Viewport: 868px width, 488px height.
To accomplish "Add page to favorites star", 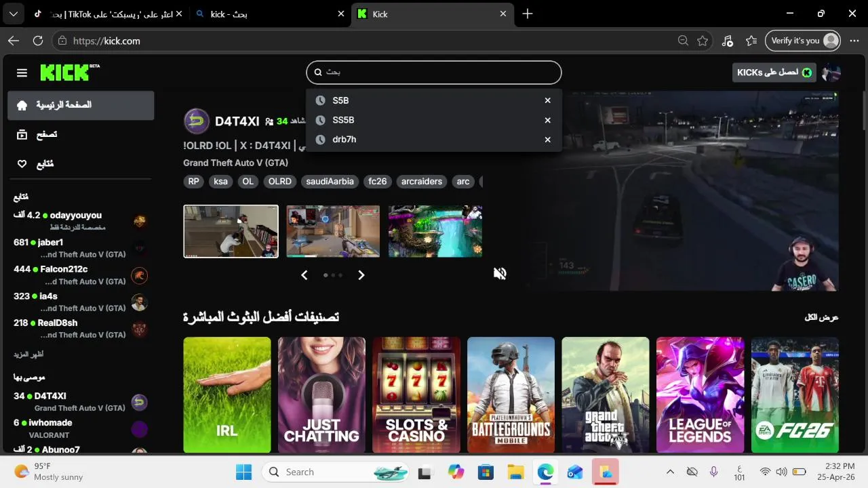I will click(x=703, y=41).
